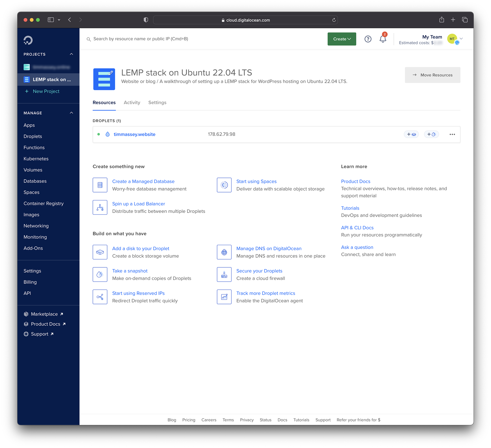Open the timmassey.website droplet link

(x=135, y=134)
